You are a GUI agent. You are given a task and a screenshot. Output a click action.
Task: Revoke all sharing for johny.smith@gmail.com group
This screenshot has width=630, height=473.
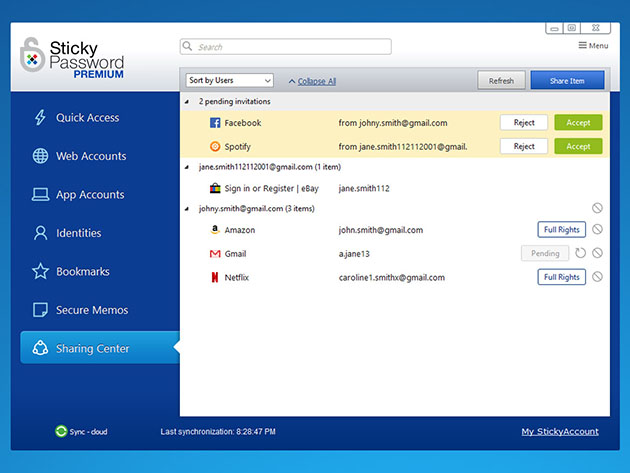(597, 208)
